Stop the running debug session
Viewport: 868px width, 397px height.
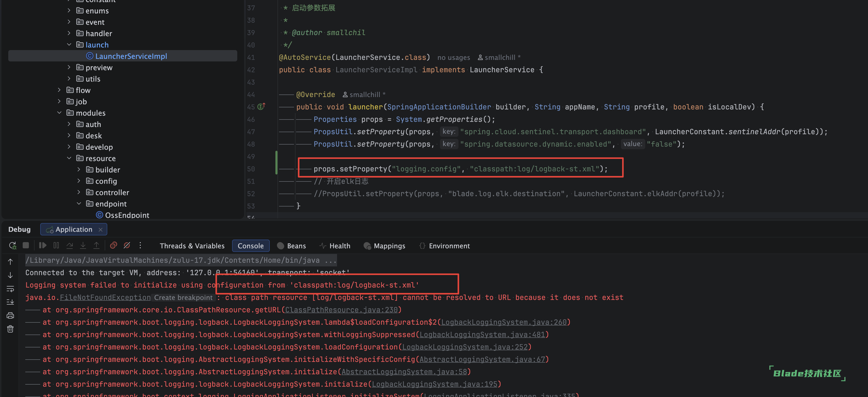[26, 245]
